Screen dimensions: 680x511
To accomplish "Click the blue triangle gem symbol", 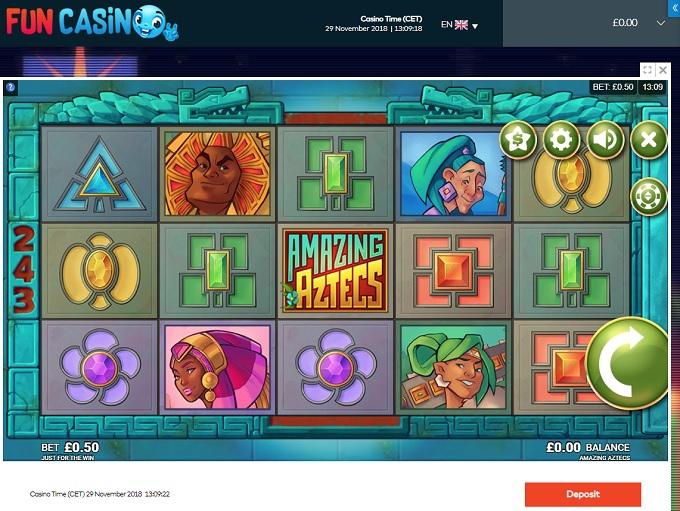I will pyautogui.click(x=99, y=174).
